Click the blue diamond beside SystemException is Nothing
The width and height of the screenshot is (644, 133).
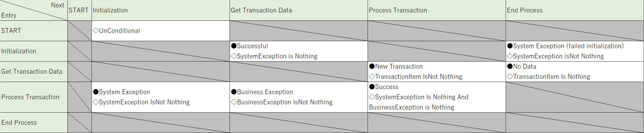(234, 56)
